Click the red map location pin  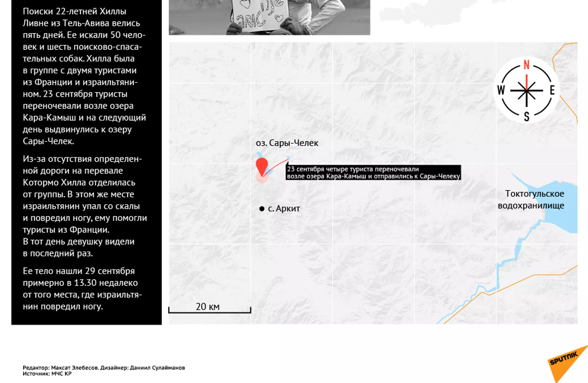click(262, 166)
